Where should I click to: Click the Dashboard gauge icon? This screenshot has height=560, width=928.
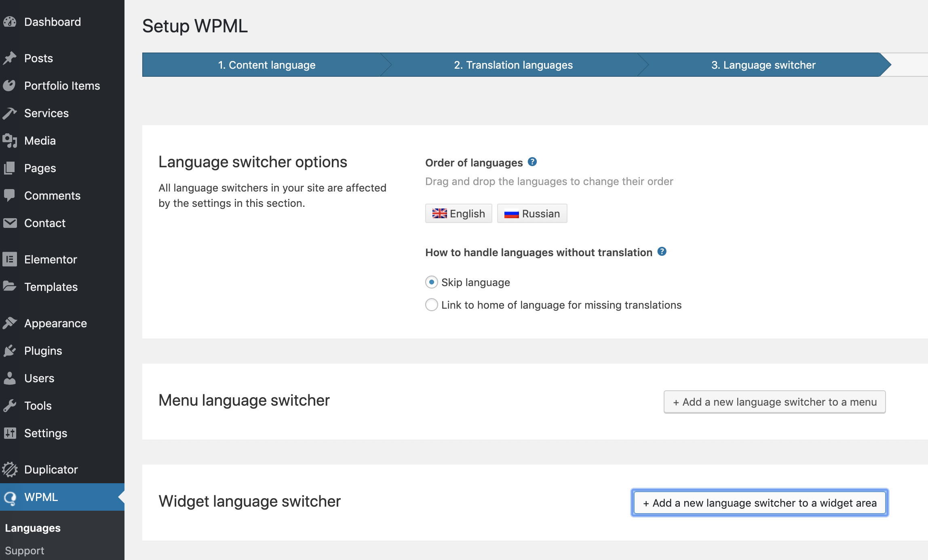tap(10, 22)
